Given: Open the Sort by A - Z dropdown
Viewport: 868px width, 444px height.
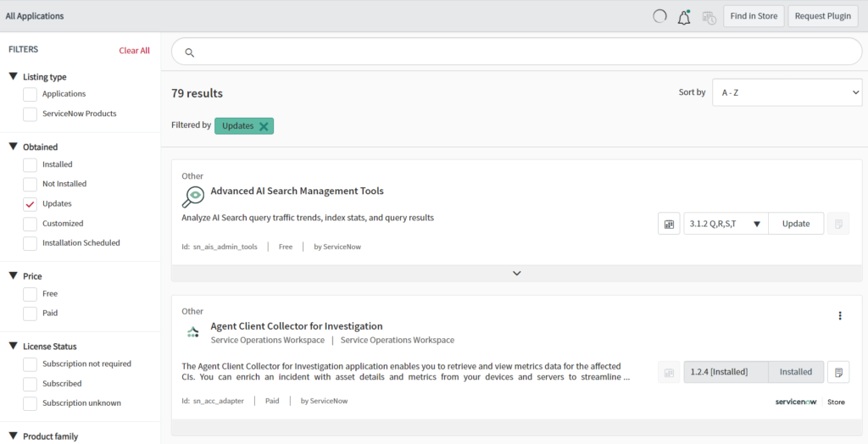Looking at the screenshot, I should pos(787,92).
